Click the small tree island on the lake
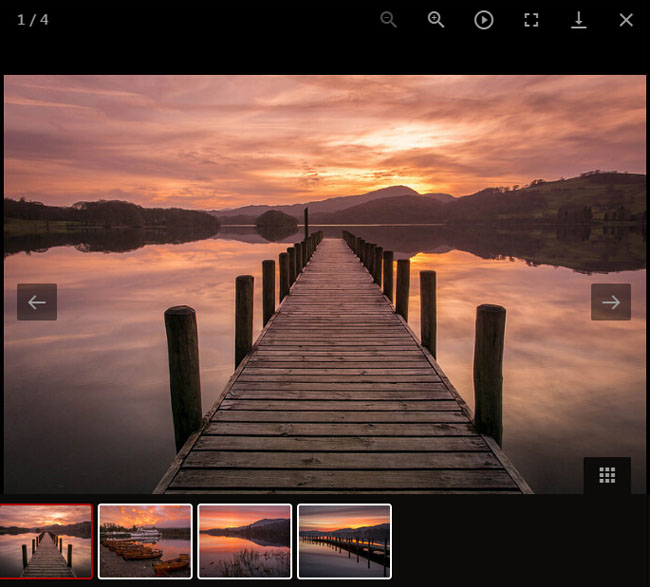The height and width of the screenshot is (587, 650). (x=276, y=220)
